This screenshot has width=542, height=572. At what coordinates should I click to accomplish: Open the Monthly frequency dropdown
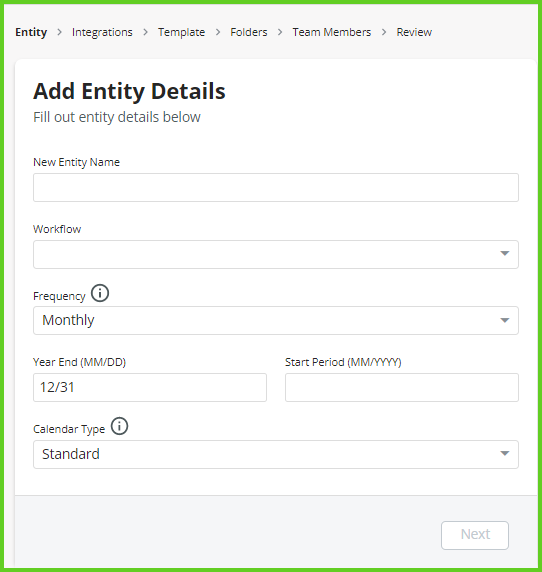point(276,321)
